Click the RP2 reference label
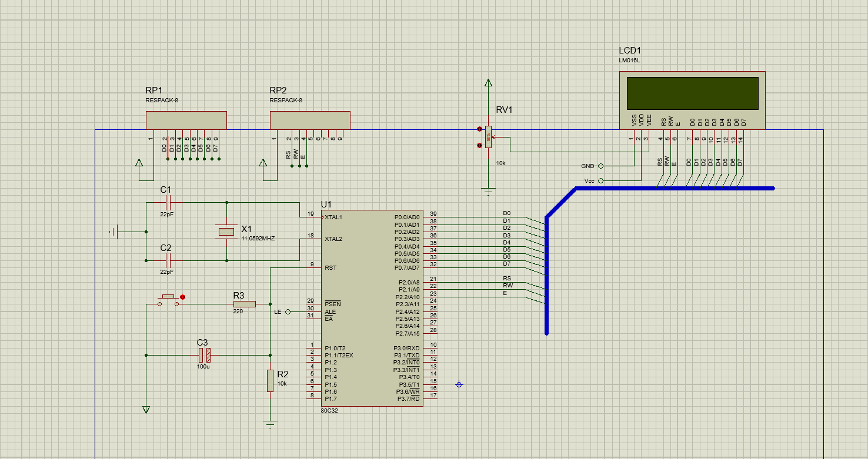 click(278, 91)
